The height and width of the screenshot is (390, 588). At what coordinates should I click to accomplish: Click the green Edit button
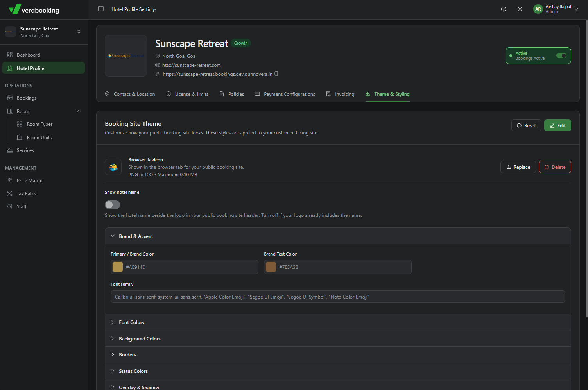[x=558, y=125]
